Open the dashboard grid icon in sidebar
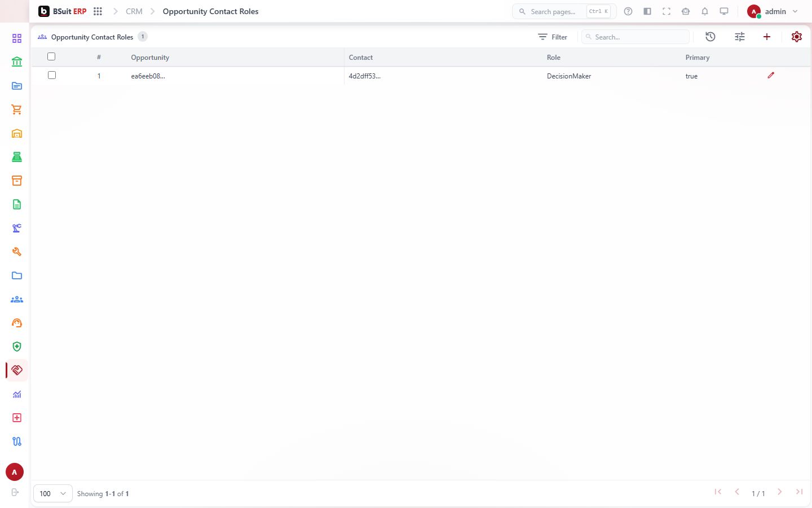 [17, 38]
